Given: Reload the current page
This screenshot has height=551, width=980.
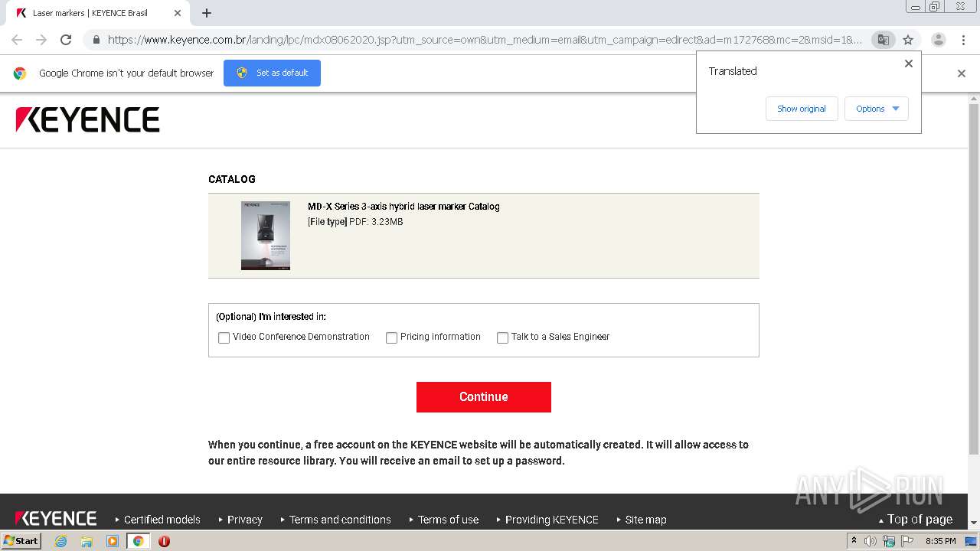Looking at the screenshot, I should (x=66, y=40).
